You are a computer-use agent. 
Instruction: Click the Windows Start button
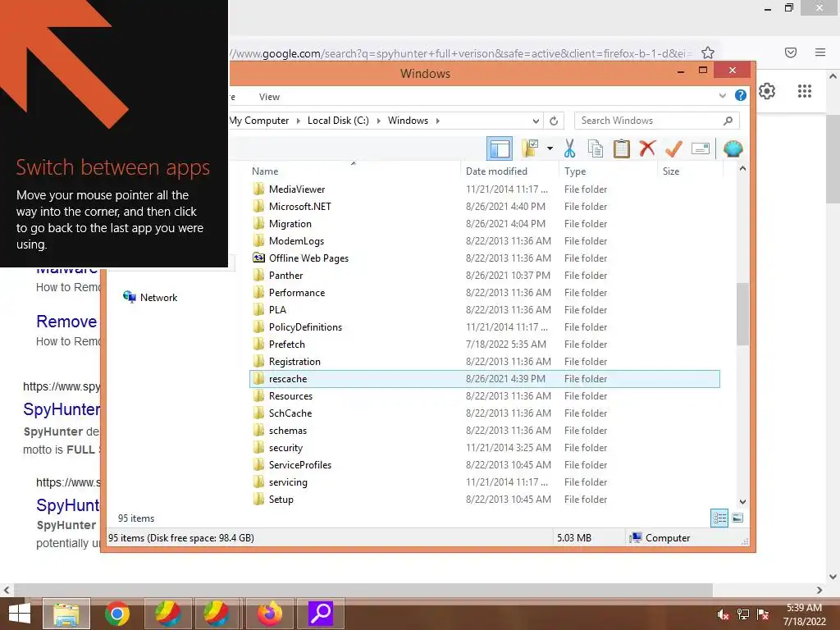[20, 614]
